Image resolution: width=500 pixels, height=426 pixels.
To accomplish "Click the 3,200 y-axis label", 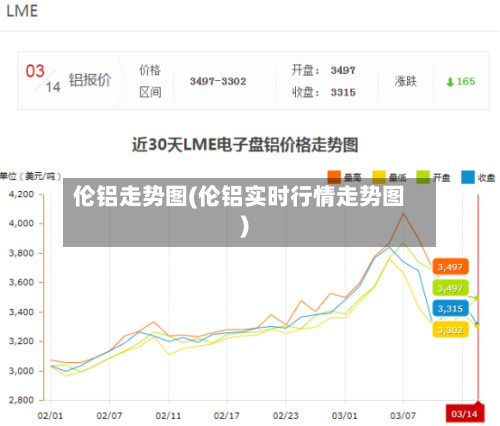I will click(22, 341).
